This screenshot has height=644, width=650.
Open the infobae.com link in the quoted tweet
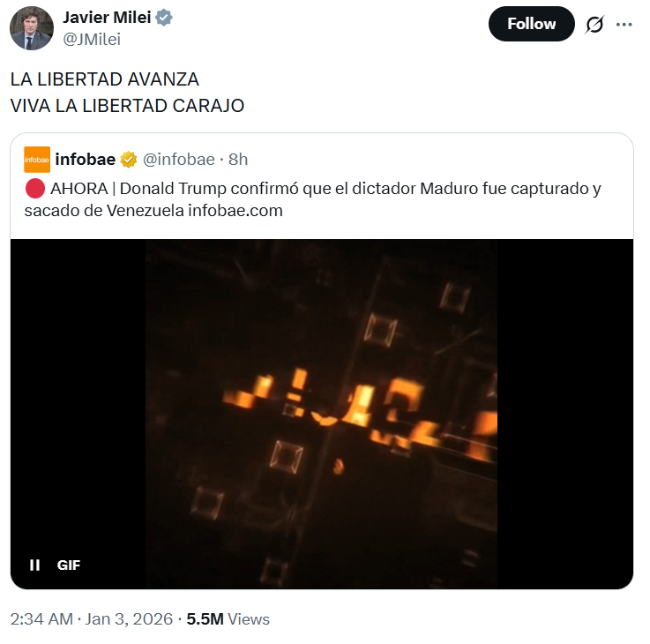point(235,211)
